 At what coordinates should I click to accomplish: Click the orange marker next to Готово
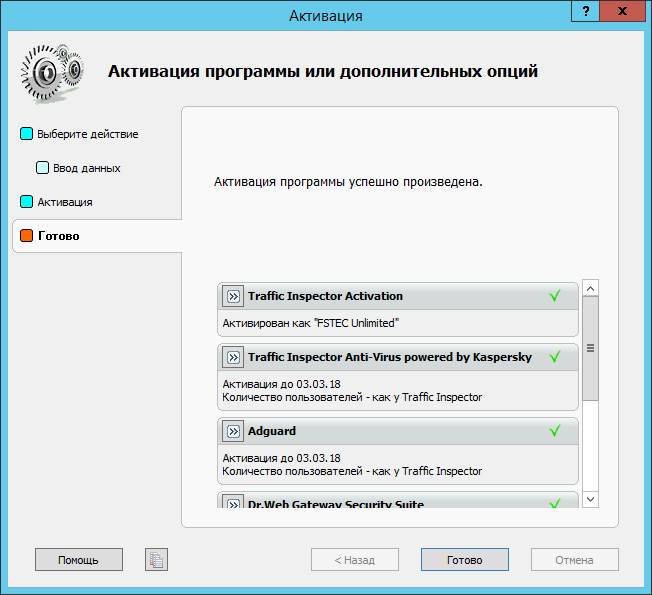point(27,236)
